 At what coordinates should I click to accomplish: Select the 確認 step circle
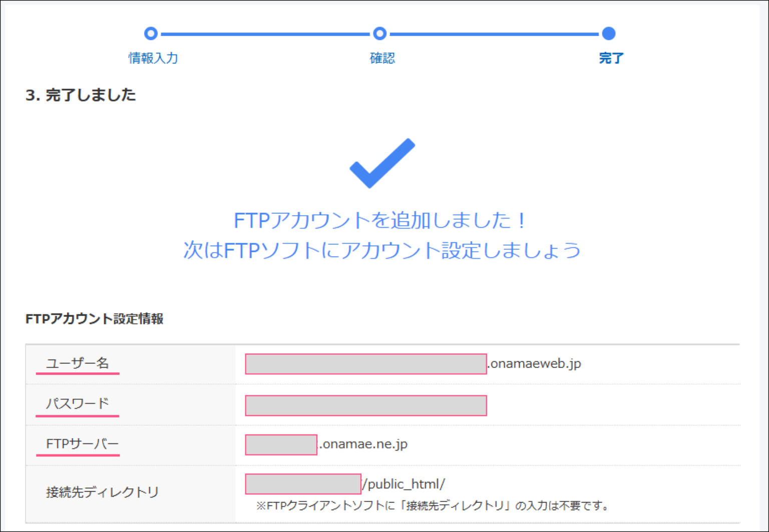379,34
